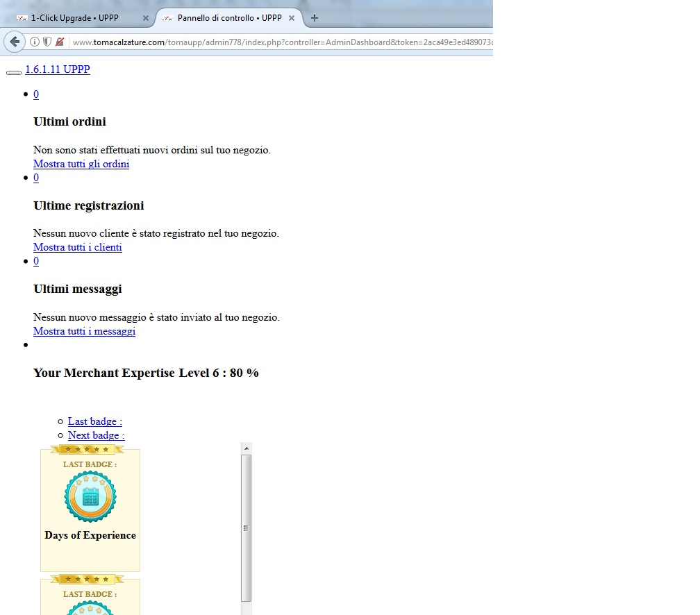
Task: Select the Days of Experience badge title
Action: click(90, 535)
